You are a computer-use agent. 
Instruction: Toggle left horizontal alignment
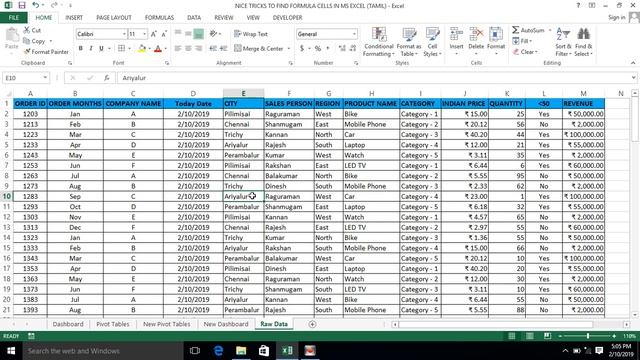[178, 49]
